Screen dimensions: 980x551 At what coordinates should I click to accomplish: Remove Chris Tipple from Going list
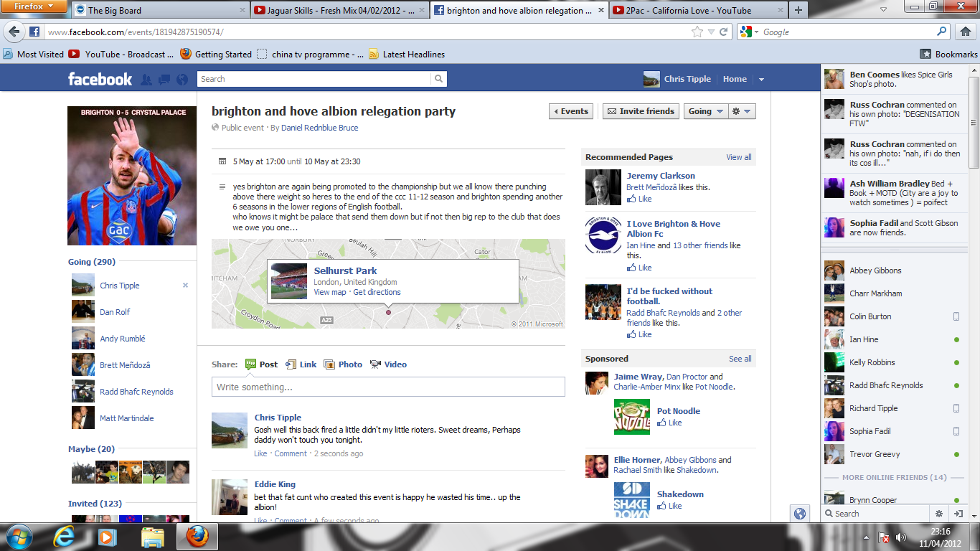[x=185, y=286]
